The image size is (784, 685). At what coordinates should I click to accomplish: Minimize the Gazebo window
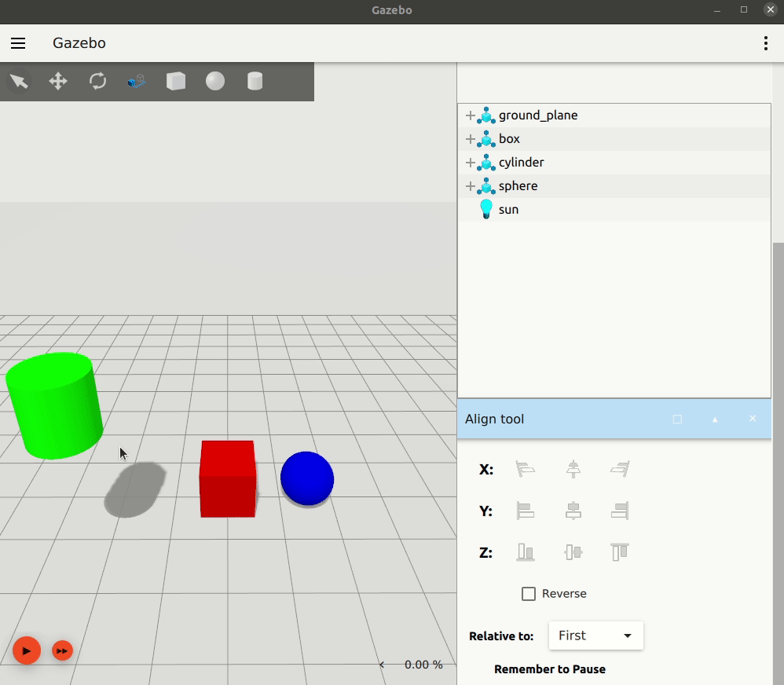717,10
